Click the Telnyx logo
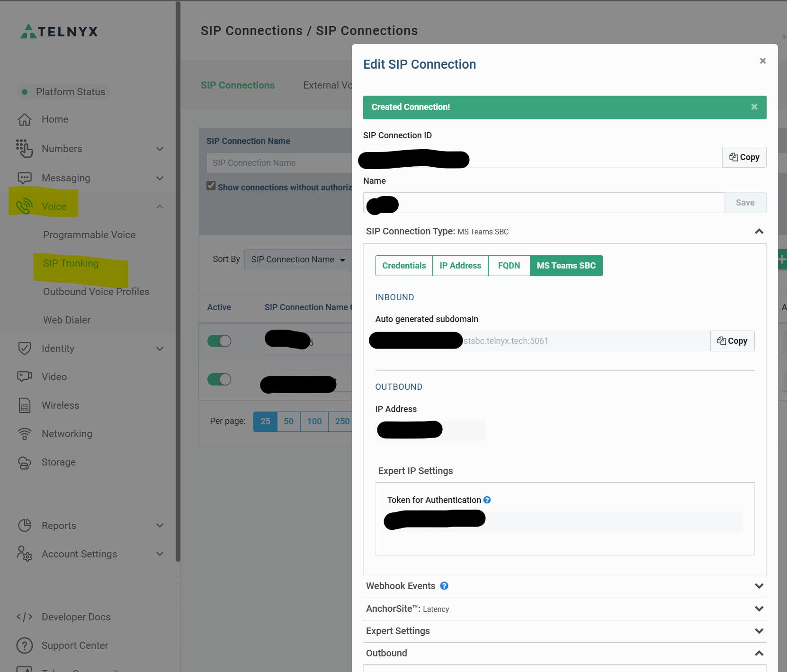Screen dimensions: 787x672 point(59,31)
